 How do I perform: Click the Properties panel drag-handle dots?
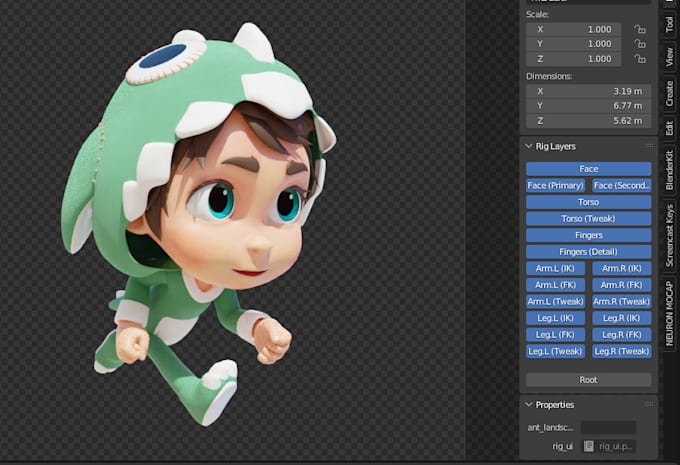click(x=648, y=405)
